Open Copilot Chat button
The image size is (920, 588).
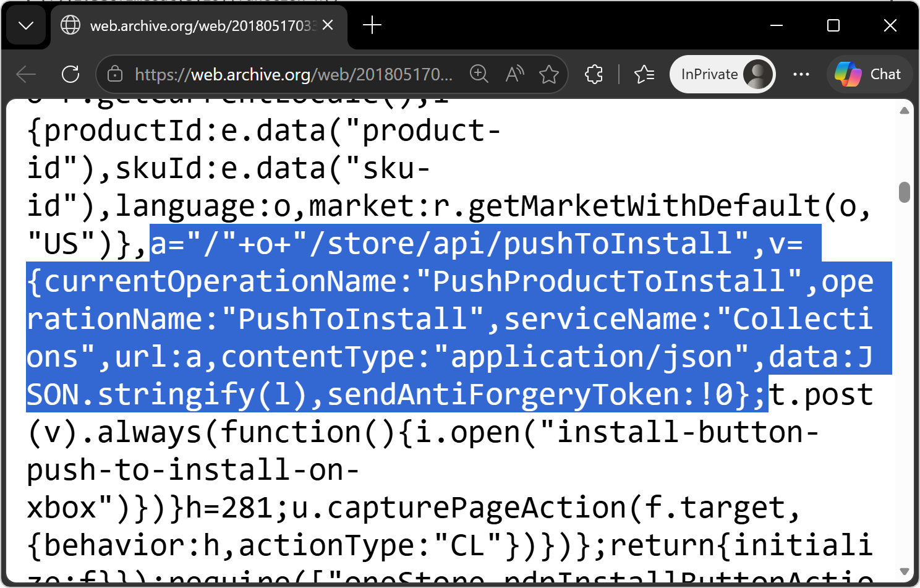click(869, 74)
